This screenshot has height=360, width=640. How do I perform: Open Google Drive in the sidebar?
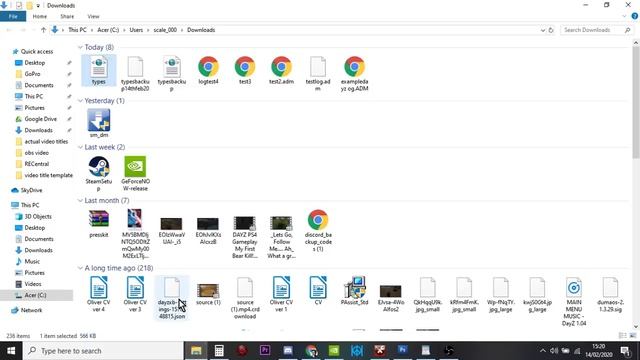tap(40, 119)
